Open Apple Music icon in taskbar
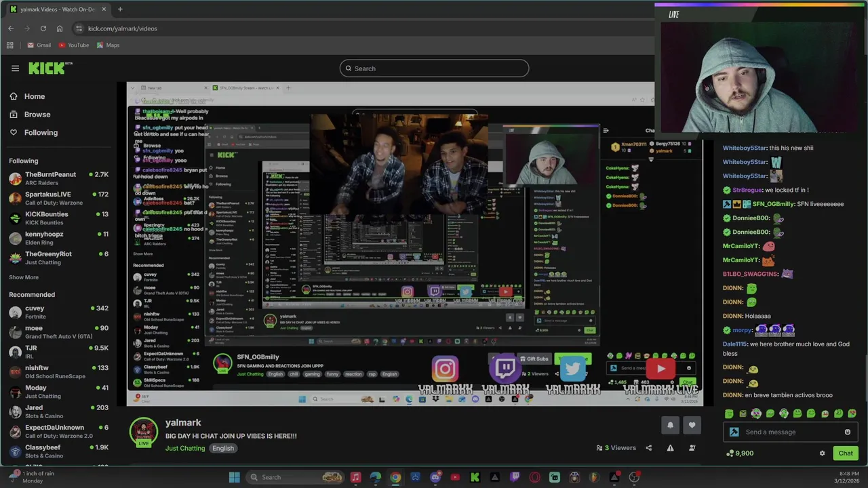Screen dimensions: 868x488 point(355,477)
